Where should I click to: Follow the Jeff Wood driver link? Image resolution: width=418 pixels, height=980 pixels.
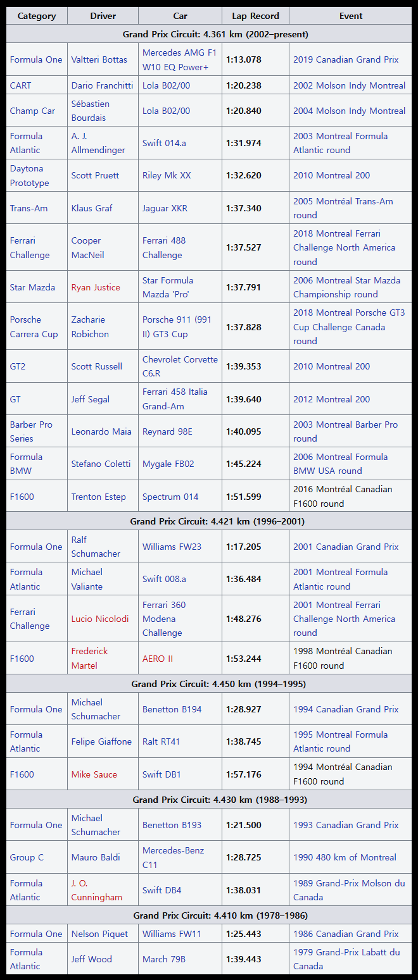coord(91,959)
